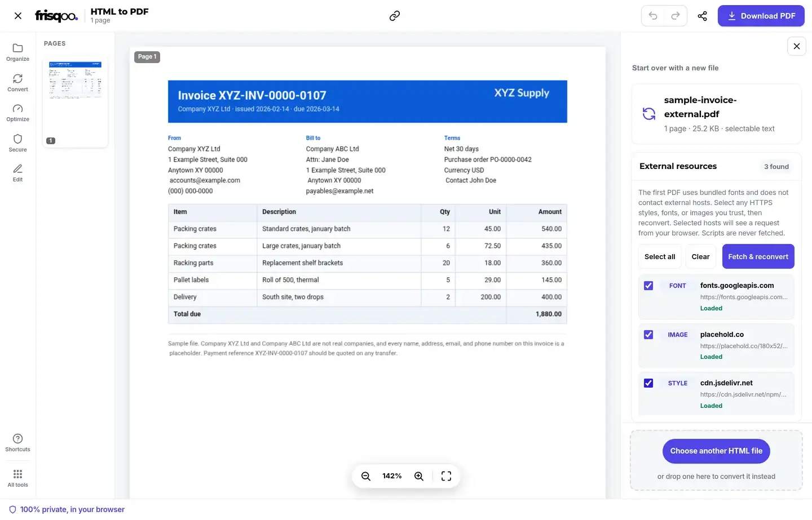Click "100% private, in your browser" notice
The width and height of the screenshot is (812, 520).
[67, 509]
